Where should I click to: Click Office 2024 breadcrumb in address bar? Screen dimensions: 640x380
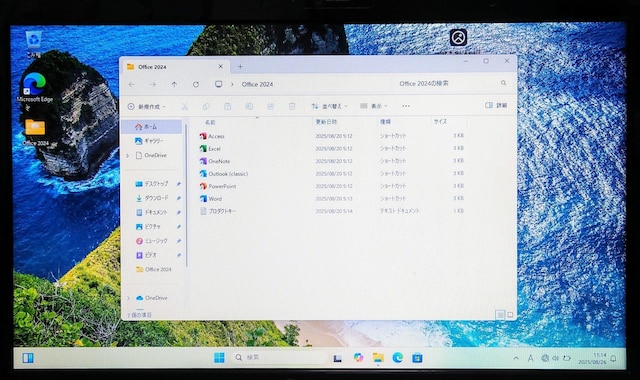[257, 84]
